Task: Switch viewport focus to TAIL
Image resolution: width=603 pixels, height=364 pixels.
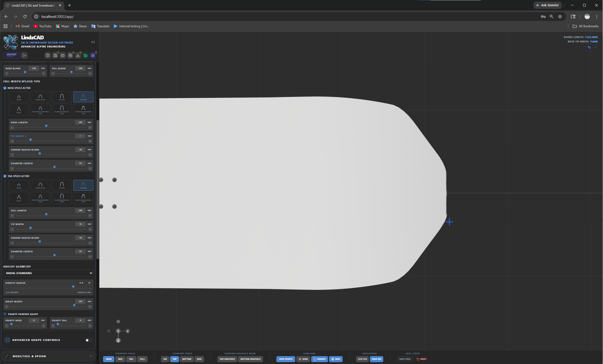Action: click(131, 359)
